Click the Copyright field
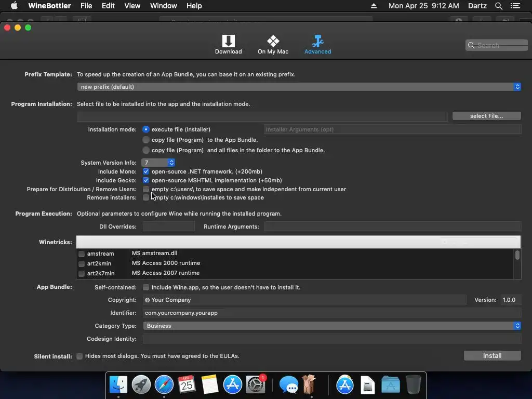This screenshot has height=399, width=532. coord(304,300)
